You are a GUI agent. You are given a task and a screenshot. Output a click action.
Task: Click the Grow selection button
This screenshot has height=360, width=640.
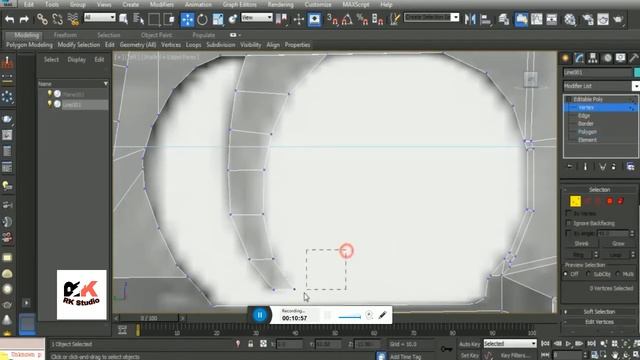pos(618,244)
